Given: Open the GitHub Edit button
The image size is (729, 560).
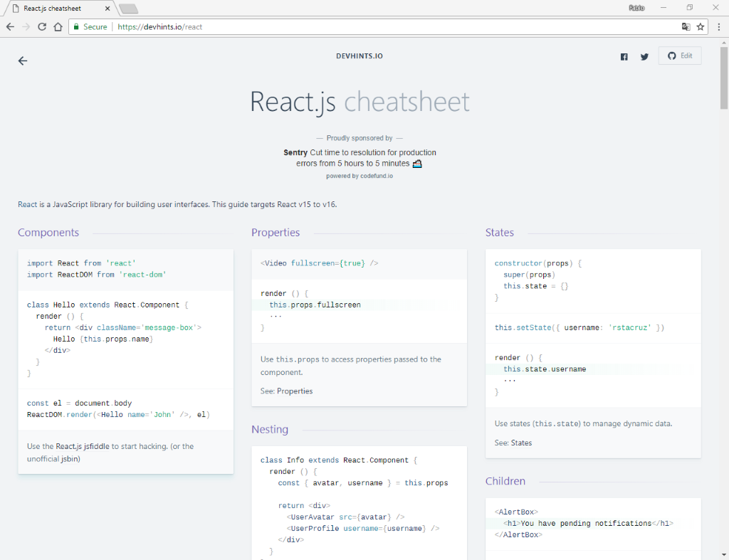Looking at the screenshot, I should (679, 56).
